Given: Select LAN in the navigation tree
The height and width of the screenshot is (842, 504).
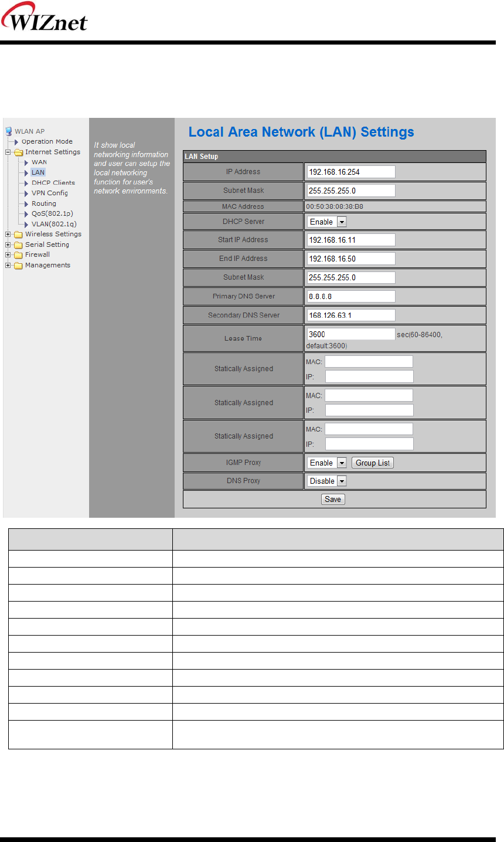Looking at the screenshot, I should [38, 172].
